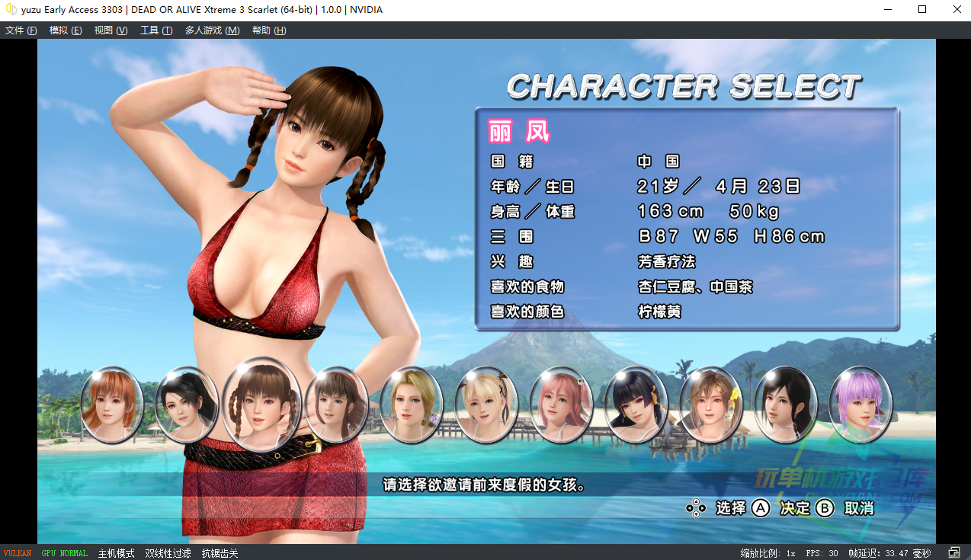Click the 决定 confirm label

(x=795, y=508)
